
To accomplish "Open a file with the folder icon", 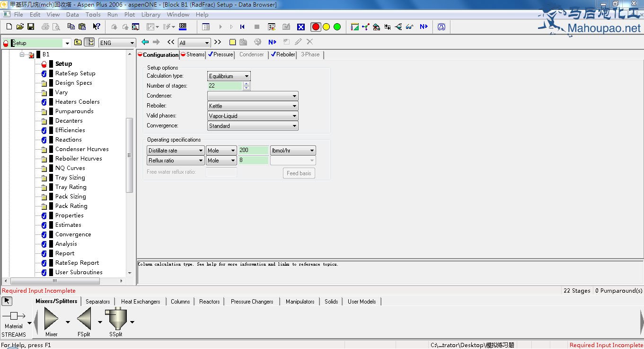I will point(20,27).
